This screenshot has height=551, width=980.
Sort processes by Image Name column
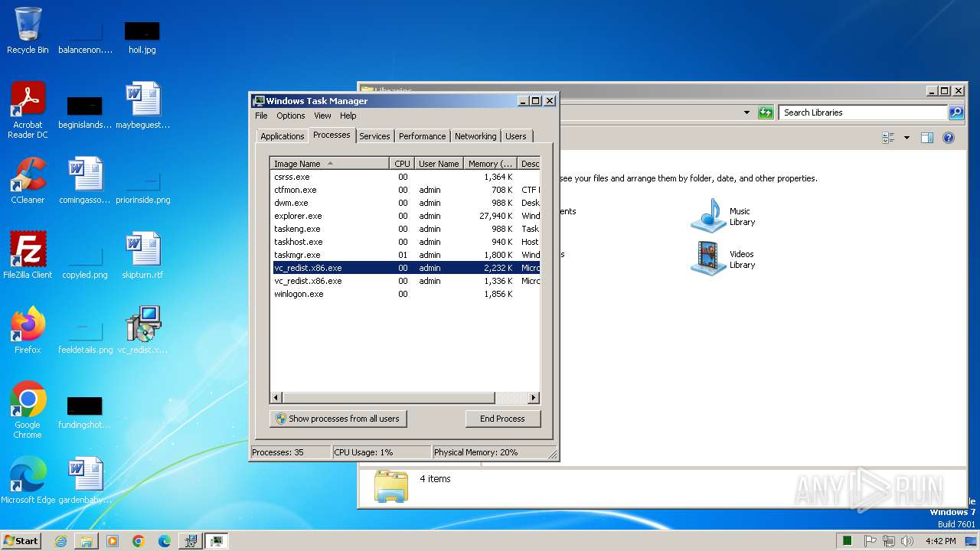tap(330, 164)
